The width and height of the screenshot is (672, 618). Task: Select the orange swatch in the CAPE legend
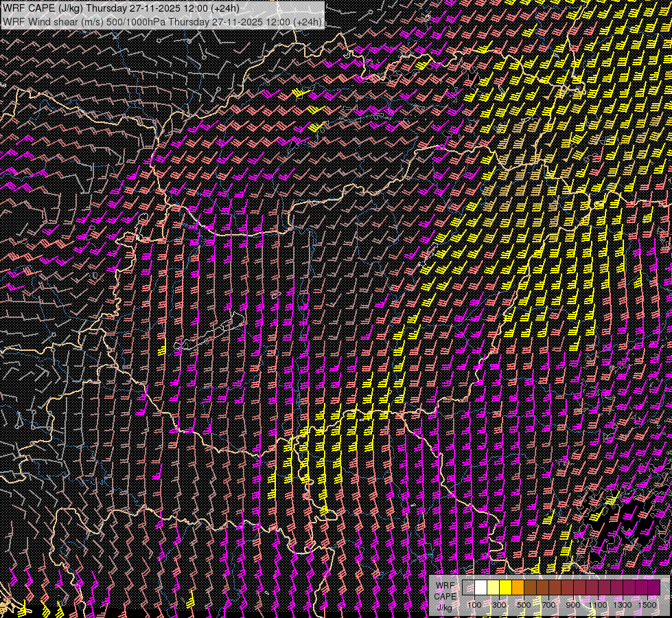coord(518,587)
